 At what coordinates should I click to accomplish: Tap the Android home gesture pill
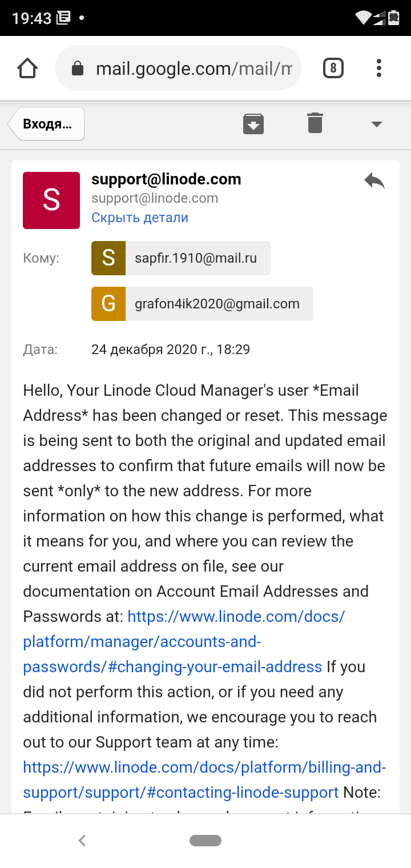pyautogui.click(x=205, y=840)
